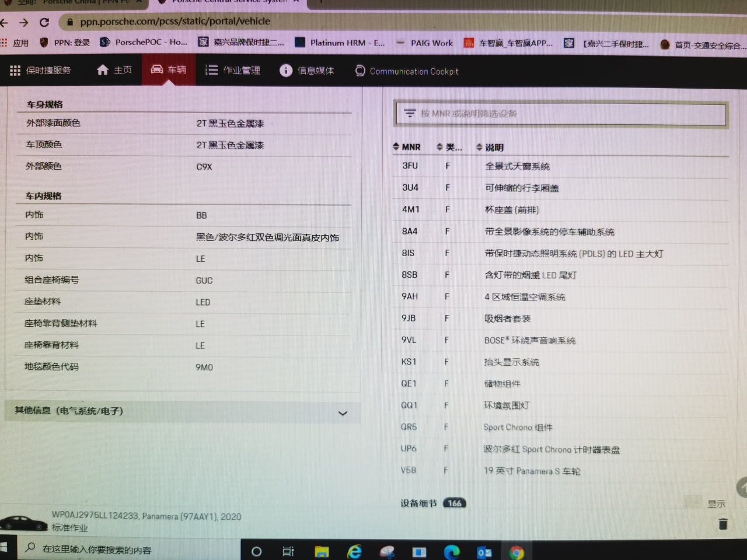Image resolution: width=747 pixels, height=560 pixels.
Task: Open the 作业管理 tab
Action: (x=232, y=71)
